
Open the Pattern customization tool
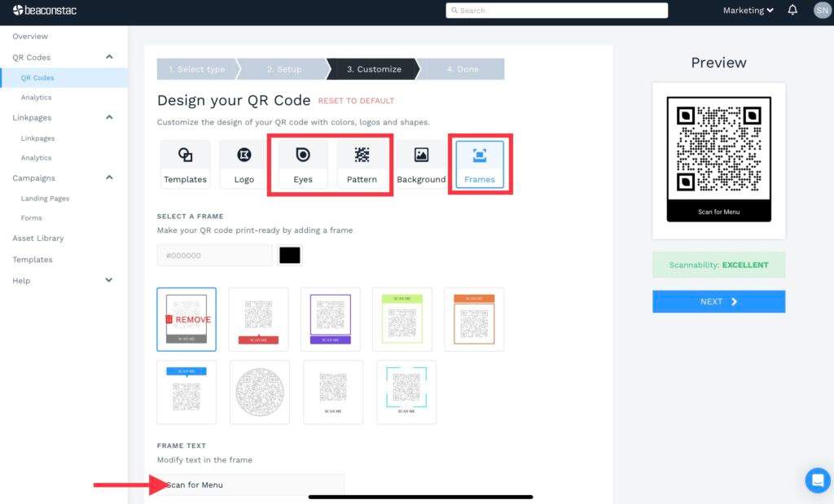tap(362, 163)
